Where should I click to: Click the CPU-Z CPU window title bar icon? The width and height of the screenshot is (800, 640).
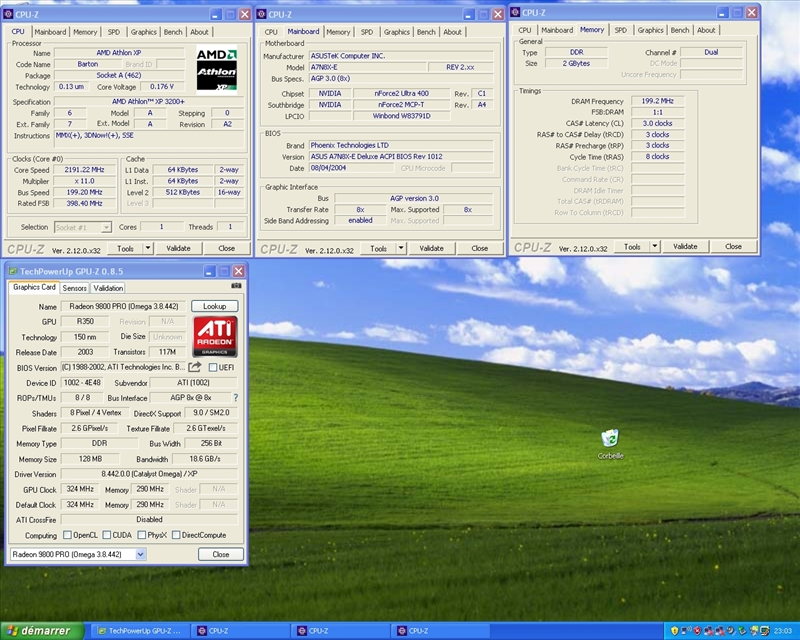pyautogui.click(x=8, y=14)
